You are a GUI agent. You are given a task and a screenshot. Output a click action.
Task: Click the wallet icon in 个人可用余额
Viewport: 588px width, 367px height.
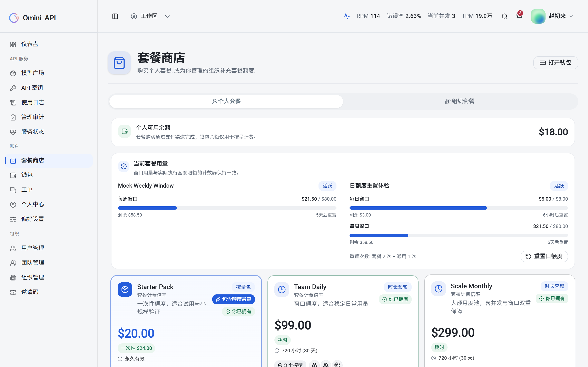pyautogui.click(x=125, y=131)
